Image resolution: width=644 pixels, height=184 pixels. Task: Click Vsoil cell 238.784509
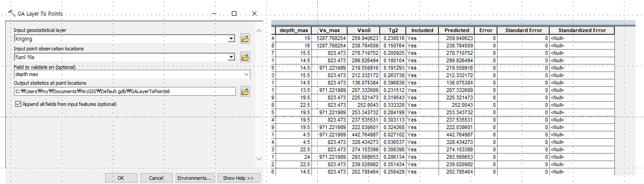[x=364, y=45]
